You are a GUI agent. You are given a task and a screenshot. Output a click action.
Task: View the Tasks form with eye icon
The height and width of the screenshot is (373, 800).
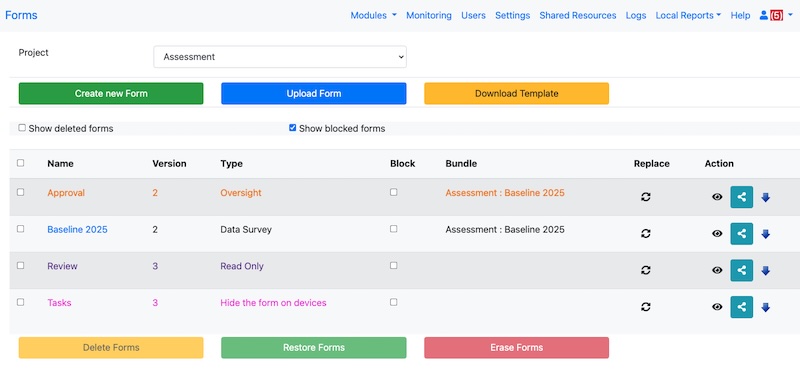click(x=717, y=307)
